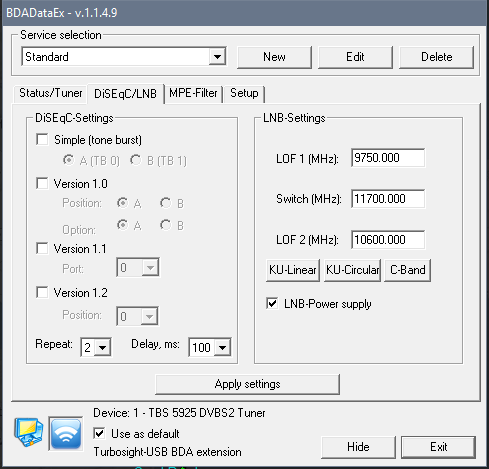Click the LOF 1 (MHz) input field
The width and height of the screenshot is (489, 469).
(388, 158)
